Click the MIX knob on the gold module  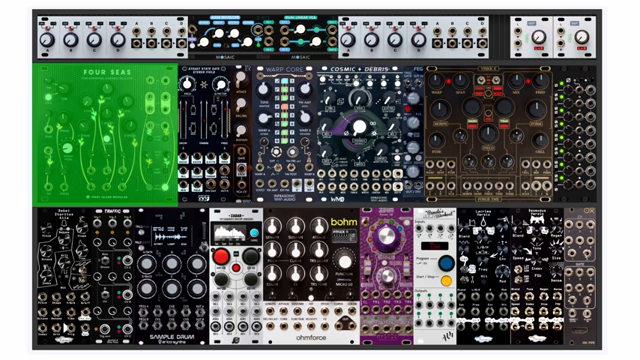516,81
